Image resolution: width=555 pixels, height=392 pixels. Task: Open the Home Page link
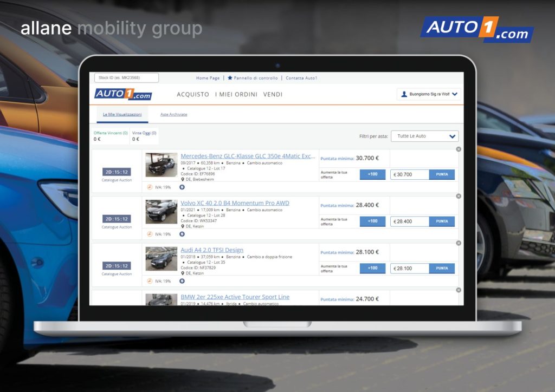[208, 78]
